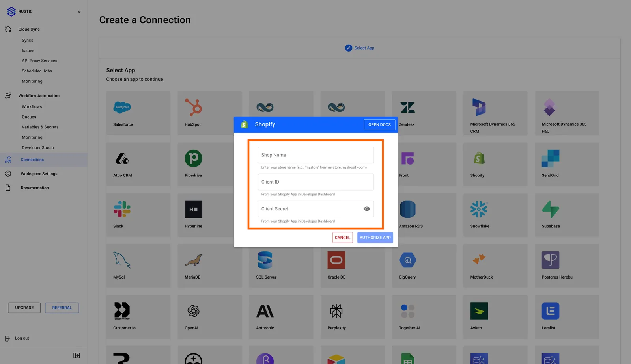Select the Together AI icon
Screen dimensions: 631x364
407,311
